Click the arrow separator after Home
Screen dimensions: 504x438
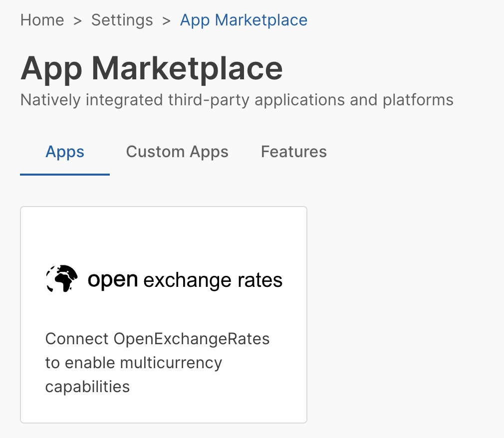[x=77, y=20]
